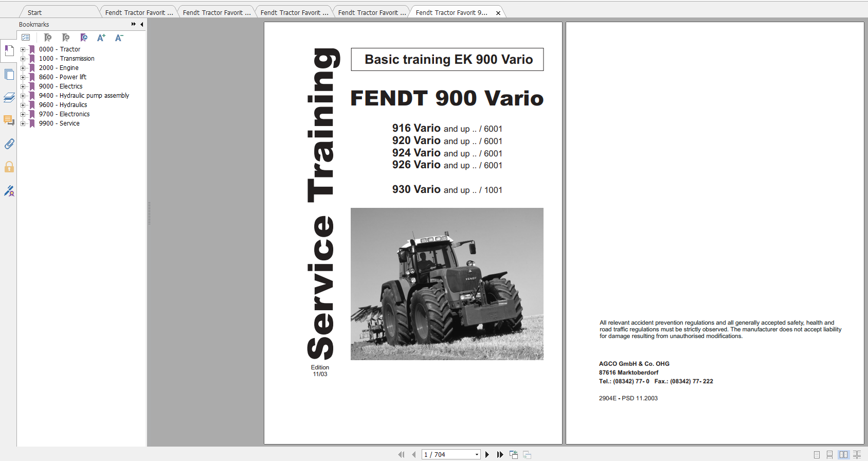The height and width of the screenshot is (461, 868).
Task: Select the 9600 - Hydraulics bookmark
Action: point(63,105)
